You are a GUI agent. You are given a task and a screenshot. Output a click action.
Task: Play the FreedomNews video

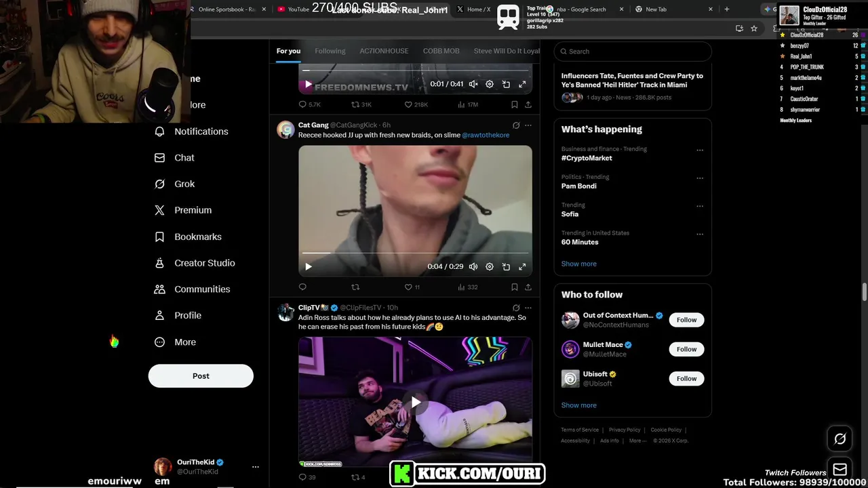(x=309, y=84)
